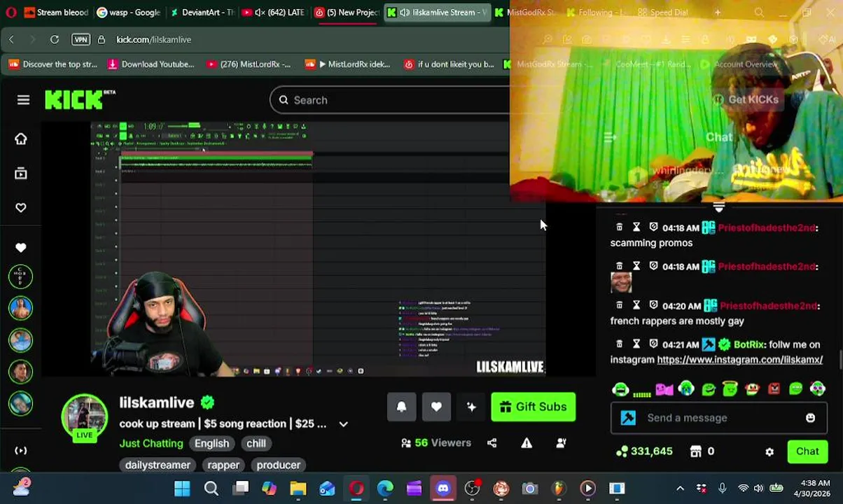843x504 pixels.
Task: Expand the stream title chevron
Action: click(x=343, y=424)
